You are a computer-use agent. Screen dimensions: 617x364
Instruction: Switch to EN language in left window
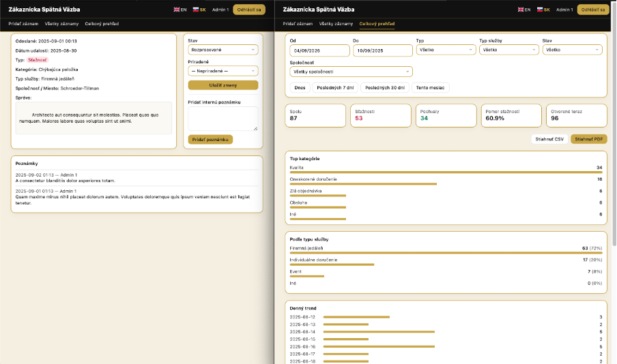tap(180, 10)
